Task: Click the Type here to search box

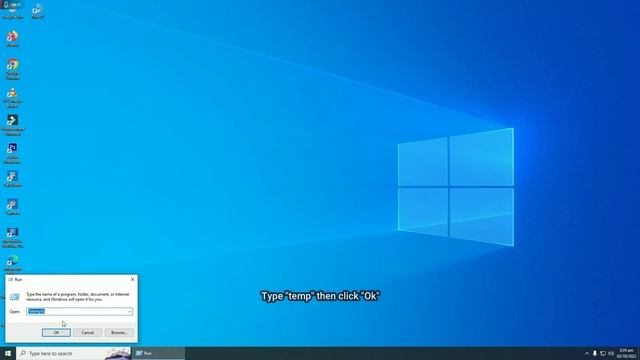Action: point(73,353)
